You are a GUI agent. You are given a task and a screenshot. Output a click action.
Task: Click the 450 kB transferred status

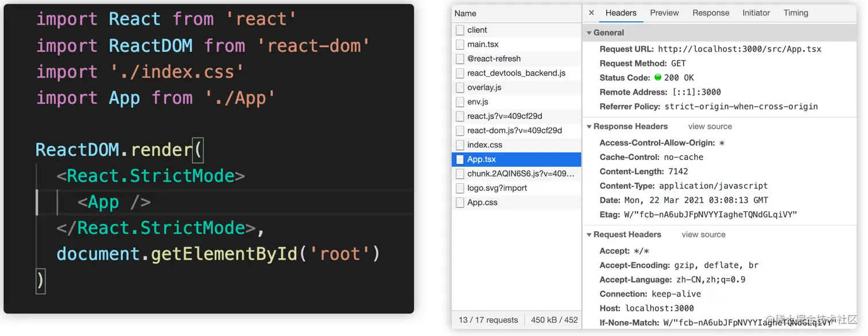555,320
